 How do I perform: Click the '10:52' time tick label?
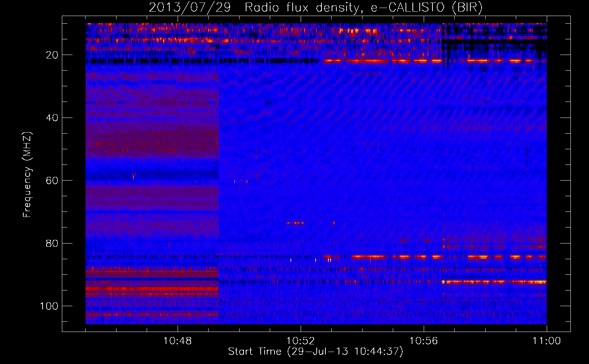coord(301,341)
